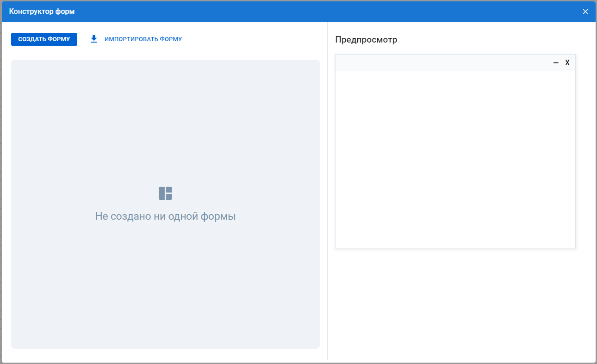Click the layout grid icon in empty state
The height and width of the screenshot is (364, 597).
(165, 193)
